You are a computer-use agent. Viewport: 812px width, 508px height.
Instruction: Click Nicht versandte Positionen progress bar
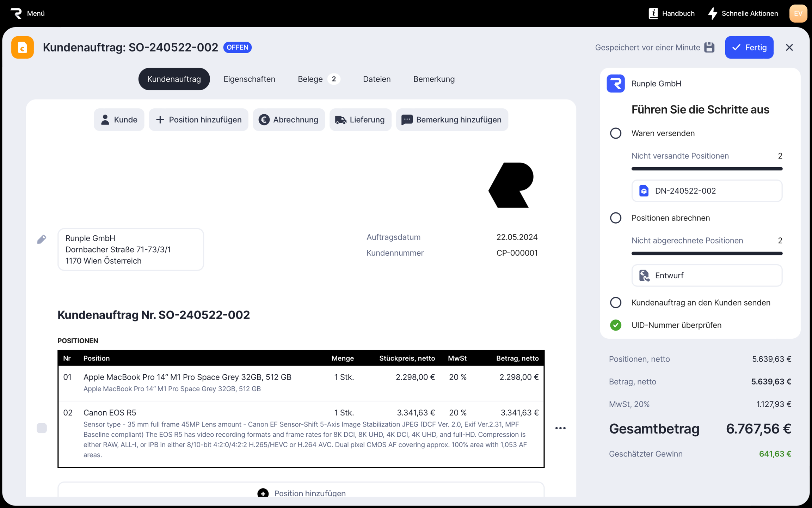click(x=707, y=169)
